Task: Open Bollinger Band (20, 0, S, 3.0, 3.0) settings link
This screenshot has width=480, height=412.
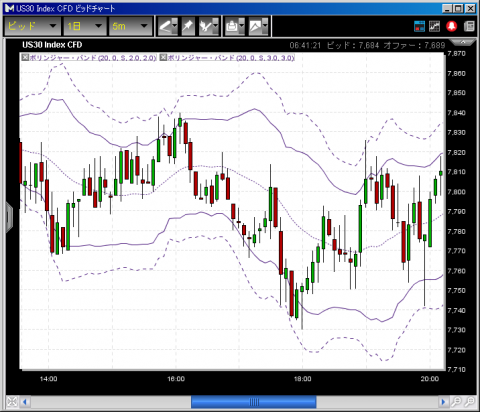Action: (231, 58)
